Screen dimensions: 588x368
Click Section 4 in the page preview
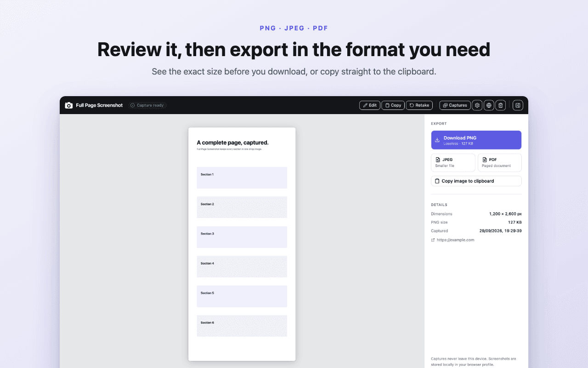(x=242, y=266)
